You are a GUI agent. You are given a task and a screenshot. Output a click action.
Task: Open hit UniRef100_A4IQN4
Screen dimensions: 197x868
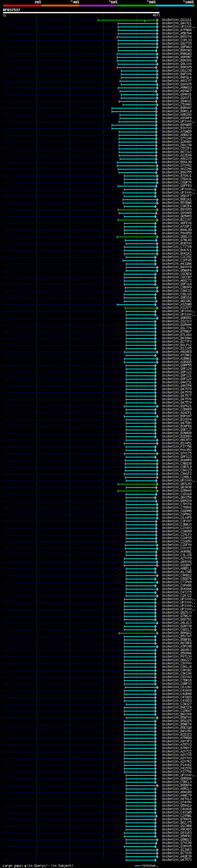pos(177,264)
